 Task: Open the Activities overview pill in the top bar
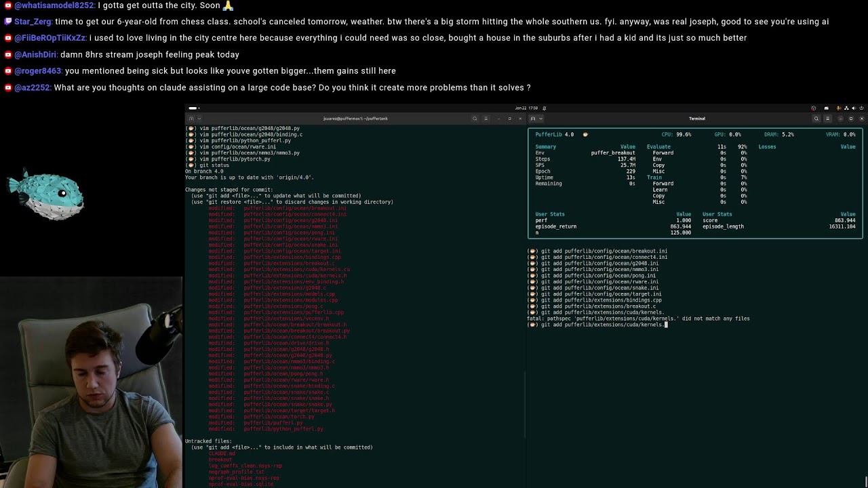[x=193, y=108]
